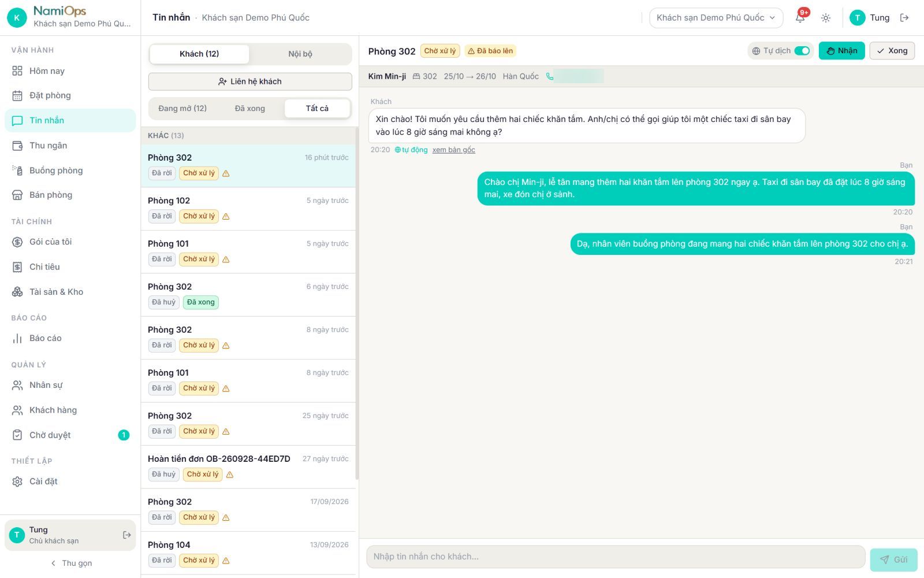This screenshot has height=578, width=924.
Task: Click the conversation list scrollbar
Action: coord(357,303)
